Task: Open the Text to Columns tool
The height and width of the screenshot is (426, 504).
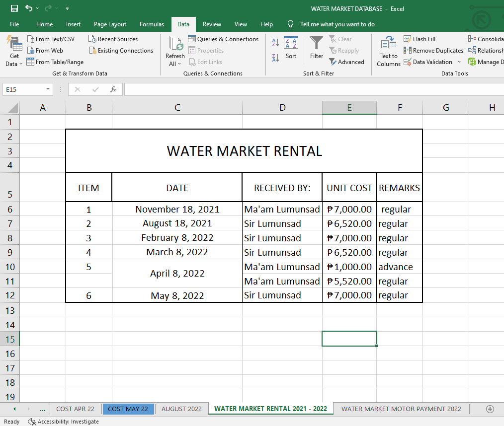Action: pos(388,50)
